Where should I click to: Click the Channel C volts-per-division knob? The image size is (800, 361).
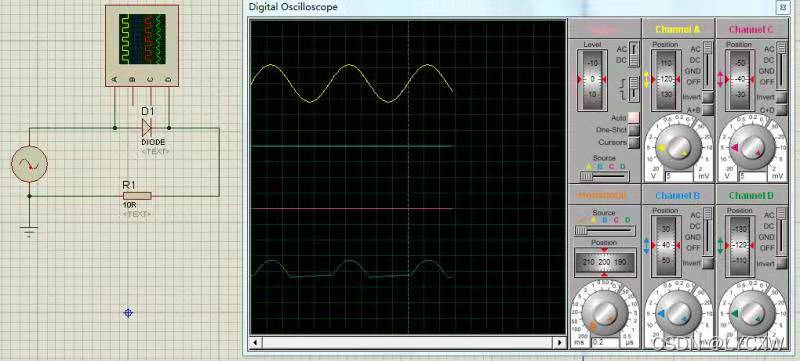[x=752, y=146]
